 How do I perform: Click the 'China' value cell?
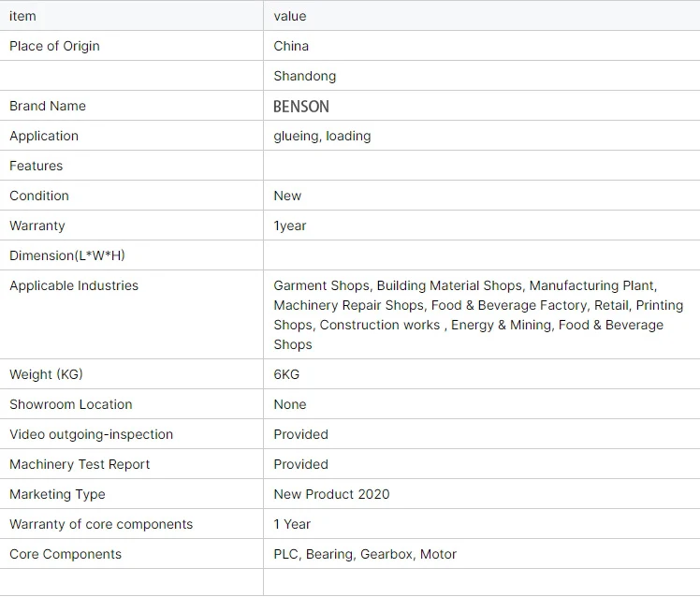[482, 46]
